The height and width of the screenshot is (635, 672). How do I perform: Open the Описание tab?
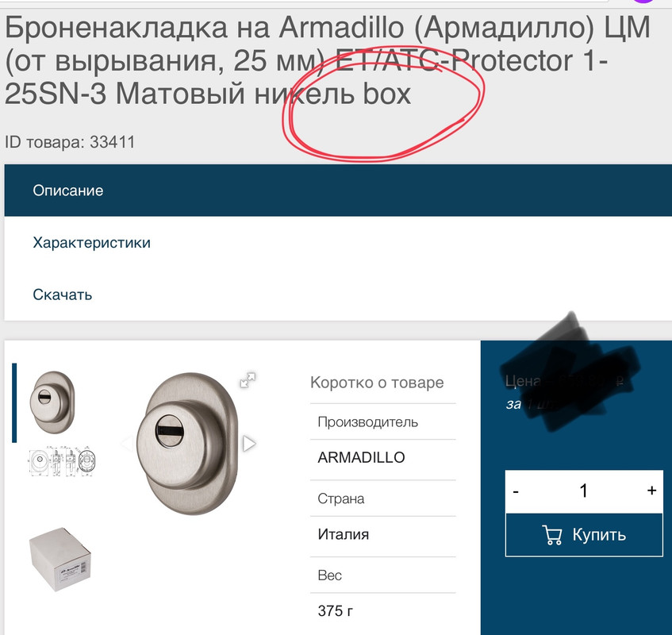pos(338,190)
